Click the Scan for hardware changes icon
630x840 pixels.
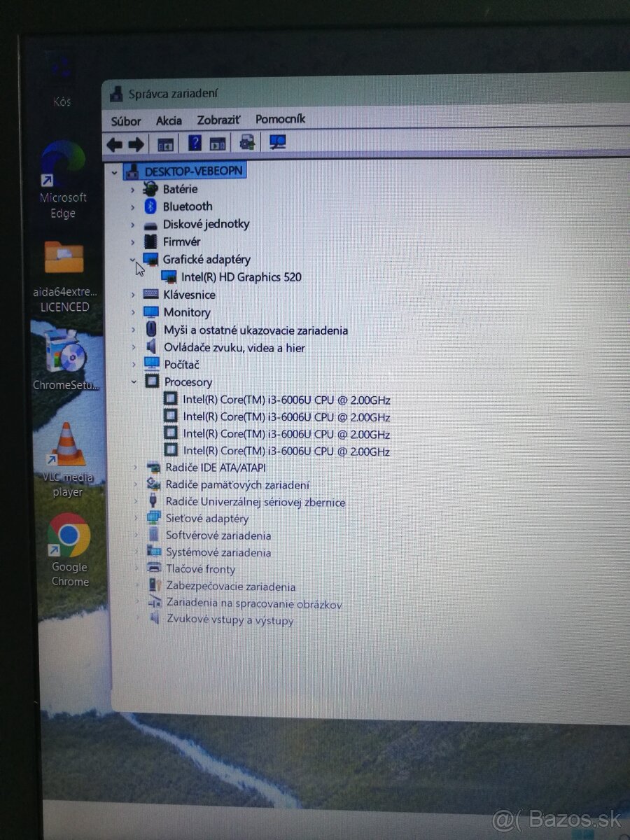(277, 143)
